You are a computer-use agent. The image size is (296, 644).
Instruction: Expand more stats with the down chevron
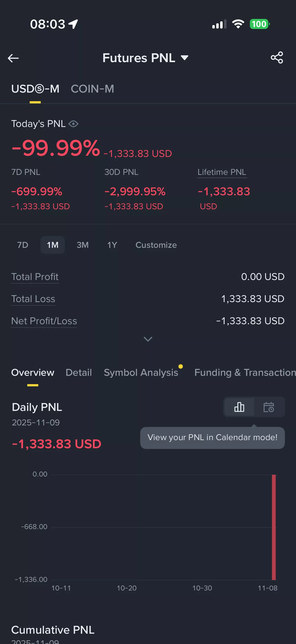(x=148, y=339)
